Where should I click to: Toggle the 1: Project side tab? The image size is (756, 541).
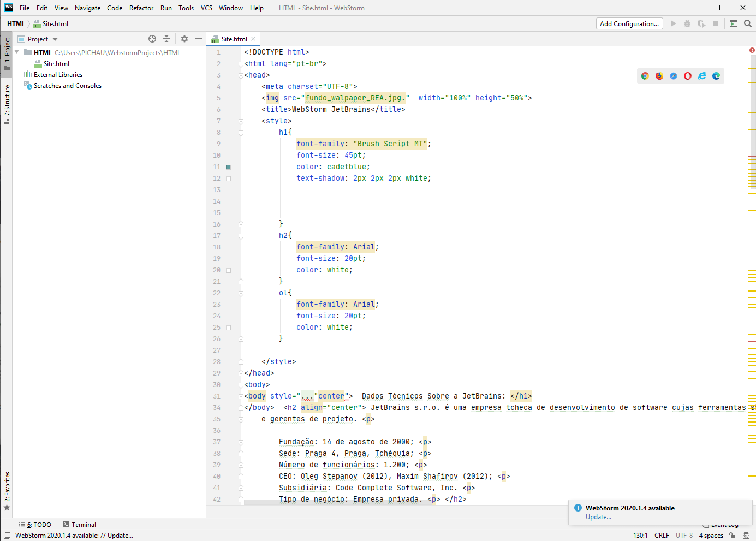pos(7,55)
